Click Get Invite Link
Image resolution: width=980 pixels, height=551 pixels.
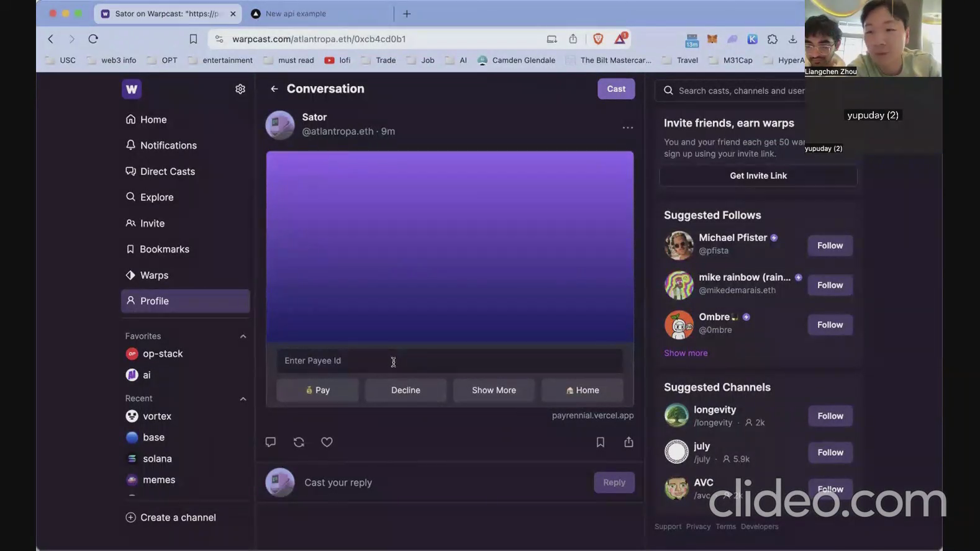coord(758,176)
